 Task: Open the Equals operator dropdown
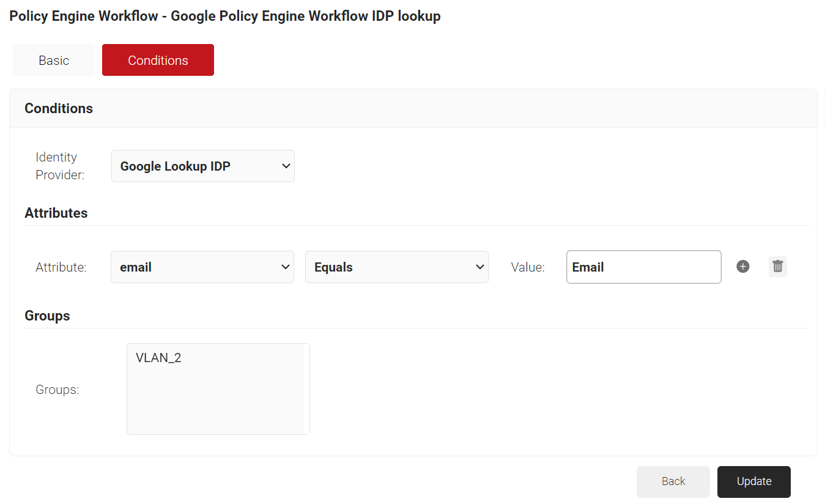point(396,267)
